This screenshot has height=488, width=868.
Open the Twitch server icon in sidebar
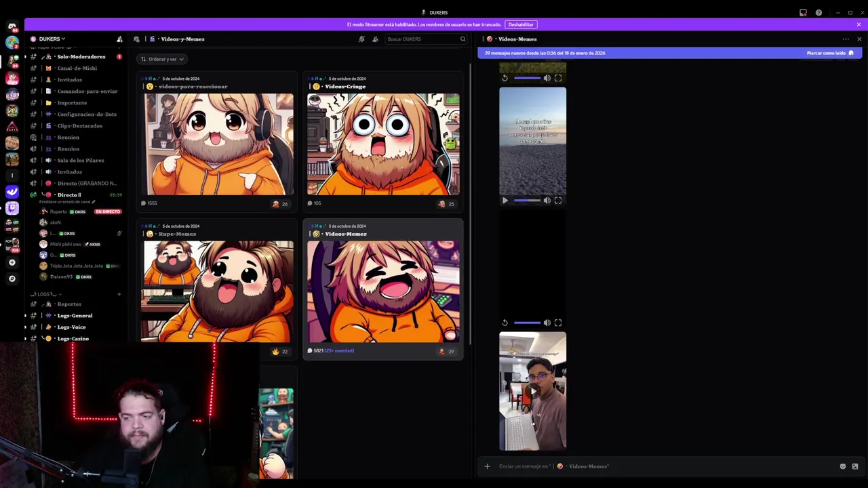coord(12,208)
